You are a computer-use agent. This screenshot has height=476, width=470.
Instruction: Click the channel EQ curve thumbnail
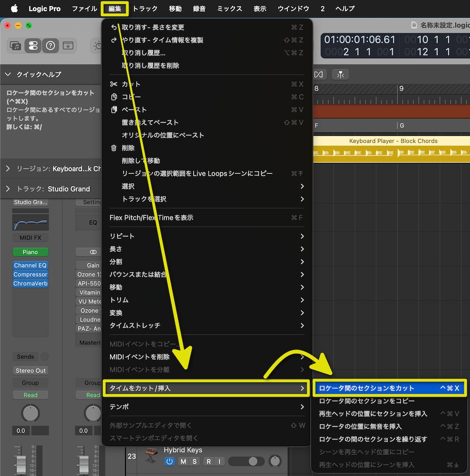click(31, 222)
